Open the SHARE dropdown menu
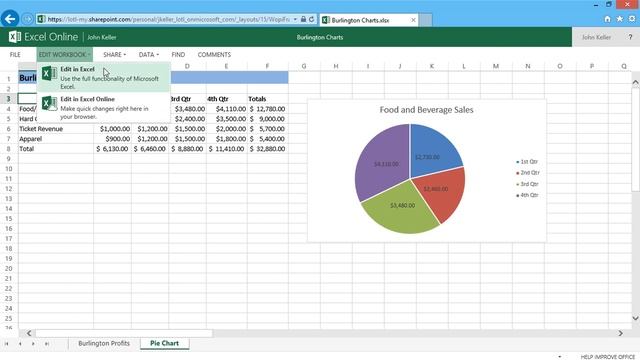Viewport: 640px width, 360px height. point(114,55)
